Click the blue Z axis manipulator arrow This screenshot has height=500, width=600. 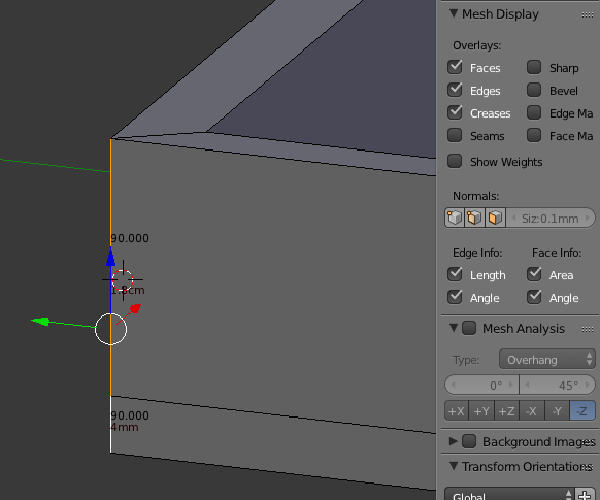point(111,257)
